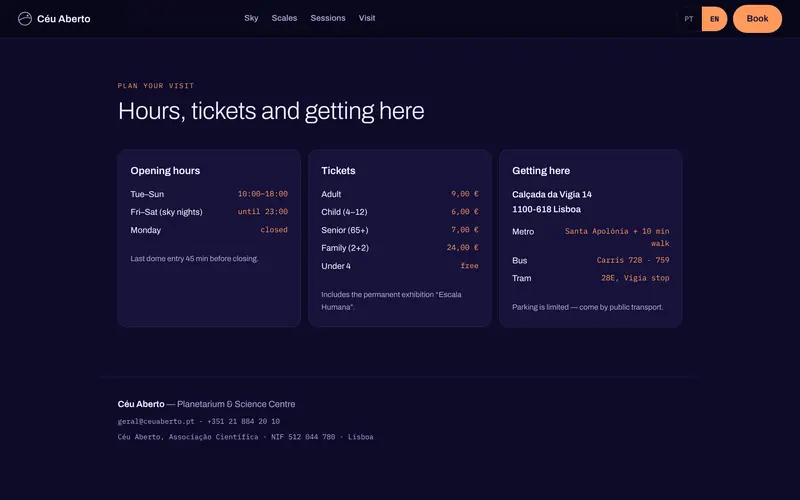800x500 pixels.
Task: Click the Senior (65+) ticket label
Action: [x=345, y=230]
